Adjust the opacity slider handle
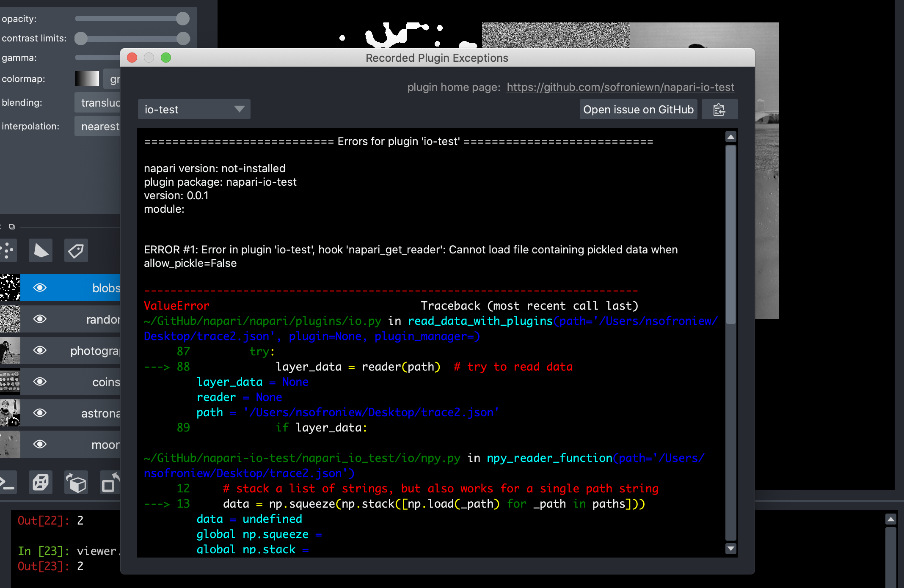This screenshot has height=588, width=904. [183, 19]
